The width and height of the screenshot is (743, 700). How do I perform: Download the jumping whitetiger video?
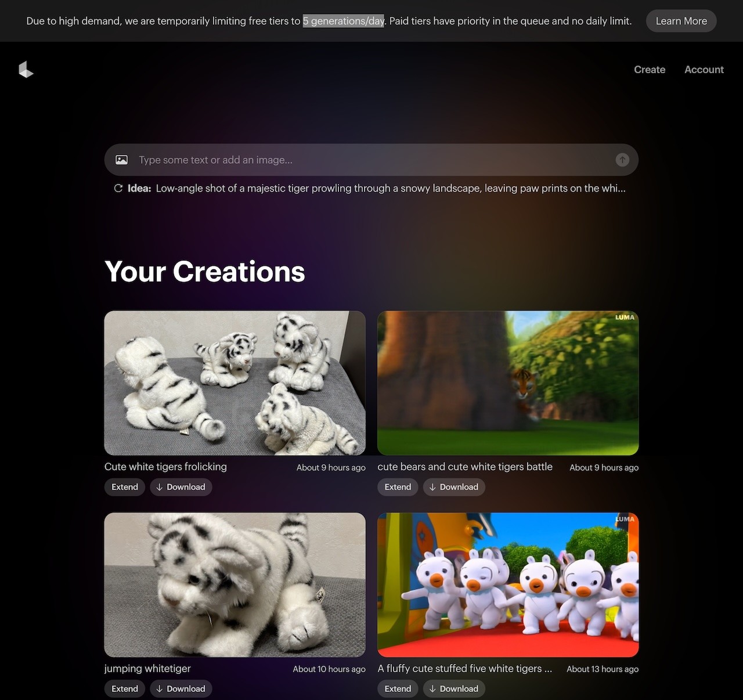click(x=181, y=688)
